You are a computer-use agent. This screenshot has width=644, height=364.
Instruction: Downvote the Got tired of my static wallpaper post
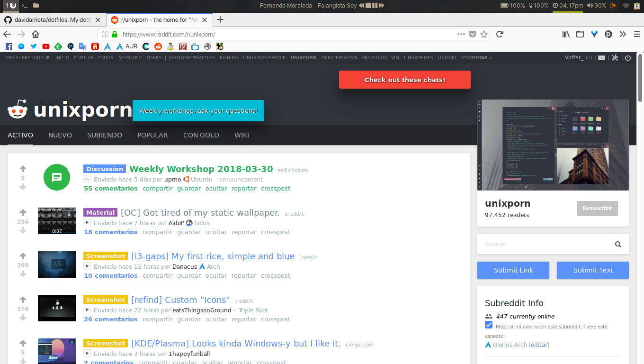tap(23, 230)
